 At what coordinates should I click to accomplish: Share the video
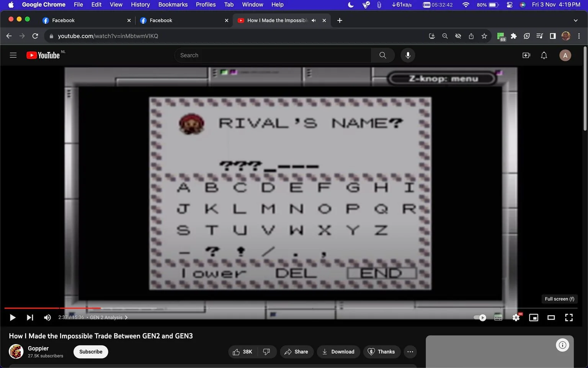296,352
